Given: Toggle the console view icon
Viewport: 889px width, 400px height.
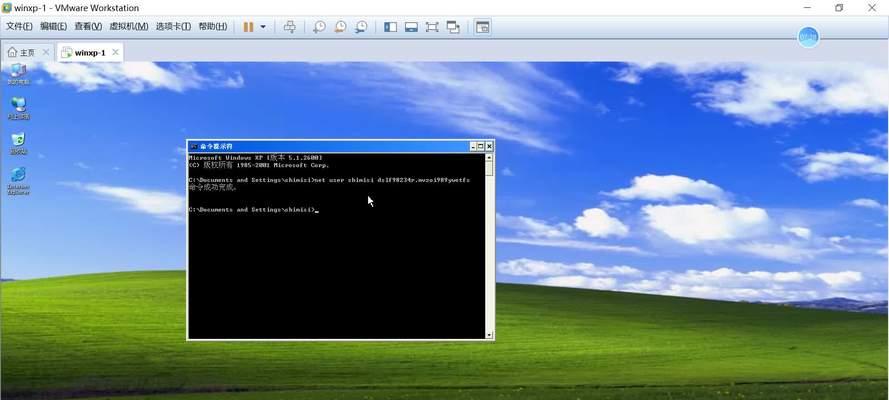Looking at the screenshot, I should click(482, 27).
